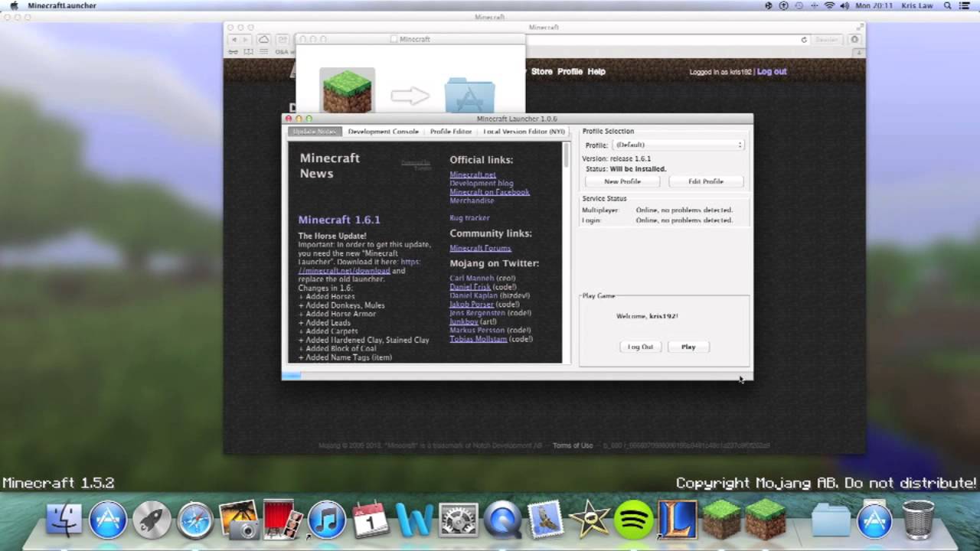The image size is (980, 551).
Task: Click Log out link on Minecraft website
Action: [772, 71]
